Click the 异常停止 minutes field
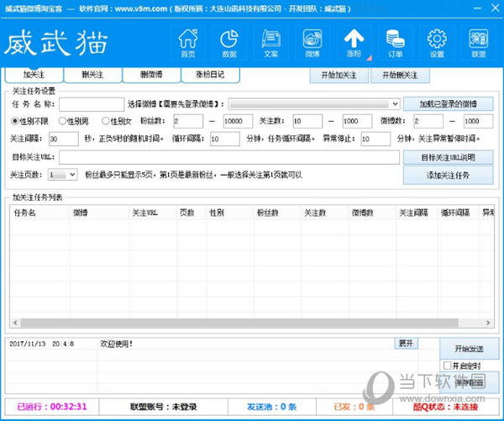The width and height of the screenshot is (504, 421). click(375, 139)
